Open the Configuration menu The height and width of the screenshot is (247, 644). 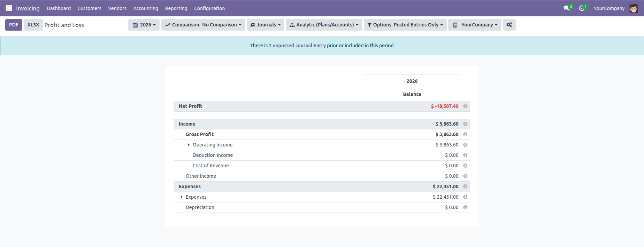click(209, 8)
